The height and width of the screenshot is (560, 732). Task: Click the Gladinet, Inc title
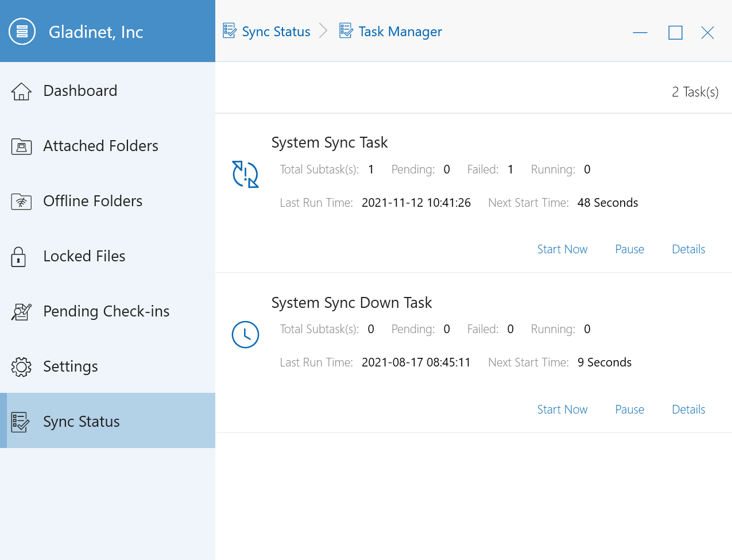pyautogui.click(x=96, y=32)
